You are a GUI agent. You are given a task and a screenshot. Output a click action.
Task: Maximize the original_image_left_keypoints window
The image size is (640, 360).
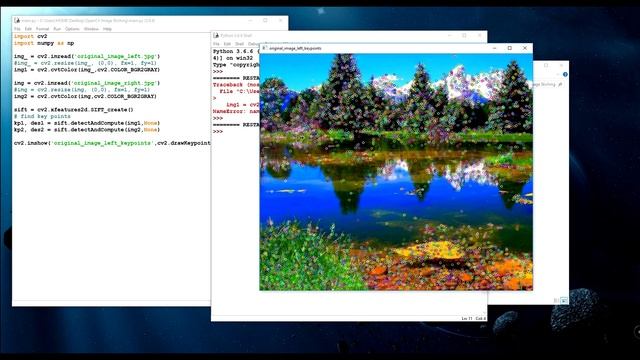[509, 48]
